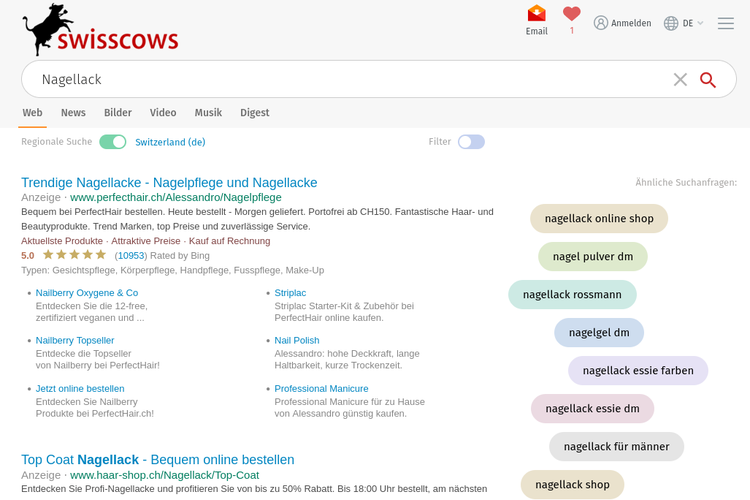The image size is (750, 500).
Task: Open www.haar-shop.ch/Nagellack/Top-Coat URL
Action: point(164,475)
